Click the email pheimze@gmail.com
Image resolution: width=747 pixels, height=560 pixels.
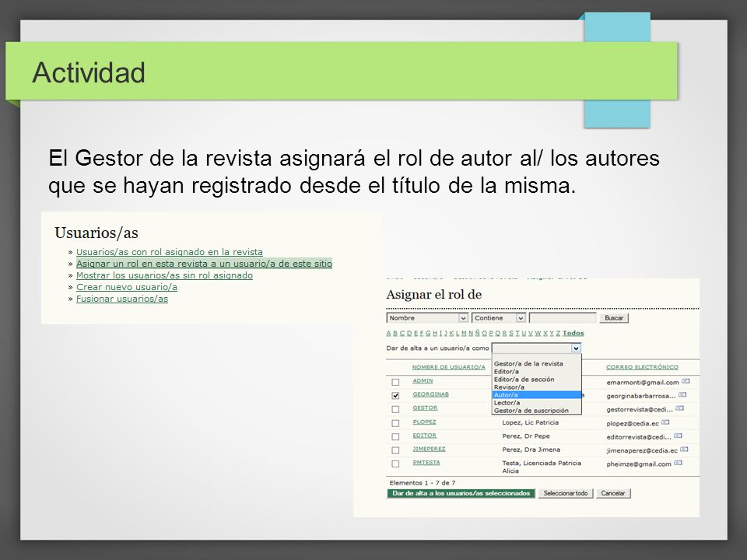[x=639, y=464]
